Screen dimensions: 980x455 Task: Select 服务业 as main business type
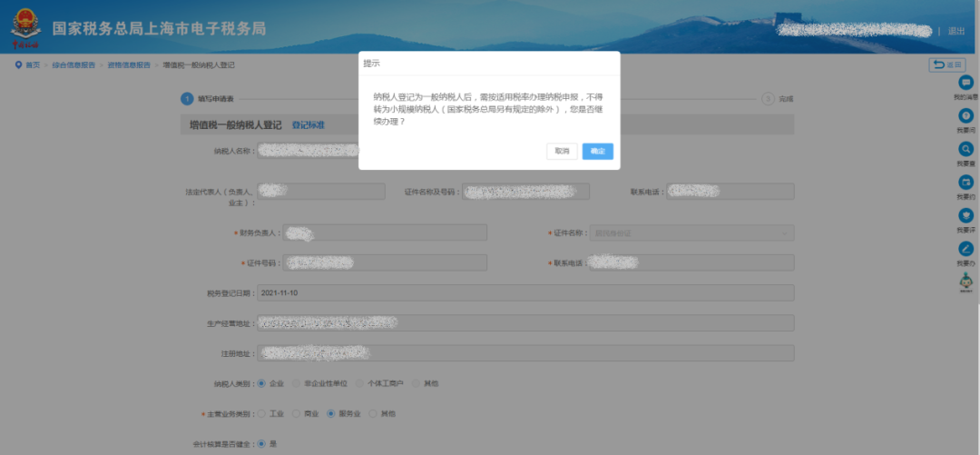331,413
